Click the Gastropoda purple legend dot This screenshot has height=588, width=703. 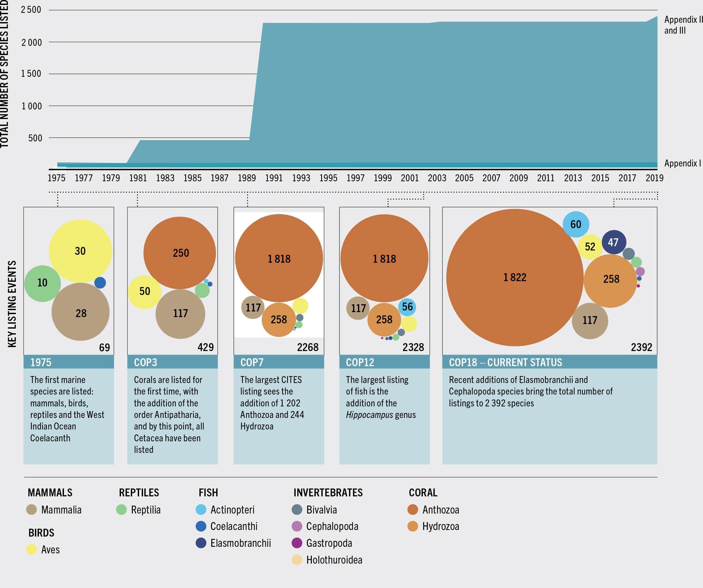click(x=297, y=543)
